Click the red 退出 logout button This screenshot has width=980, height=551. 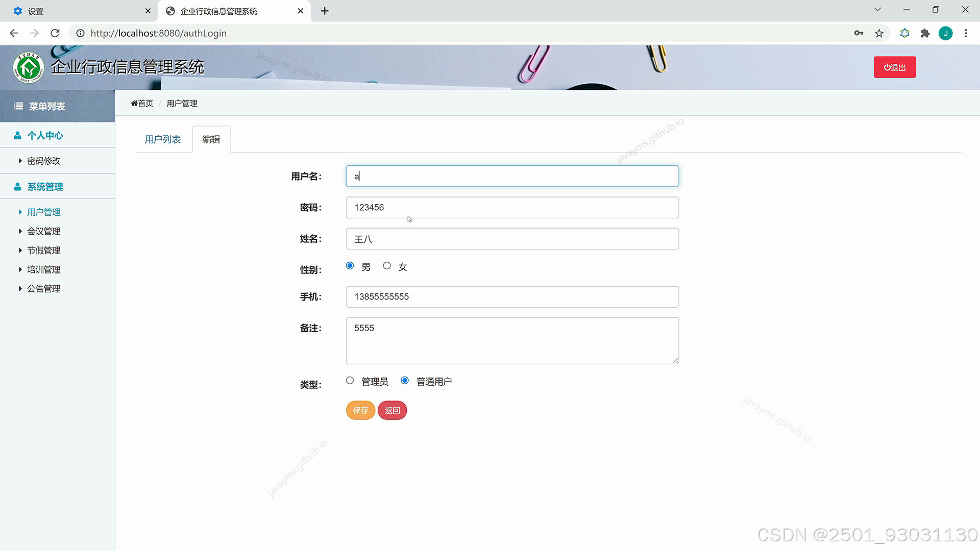click(x=895, y=67)
